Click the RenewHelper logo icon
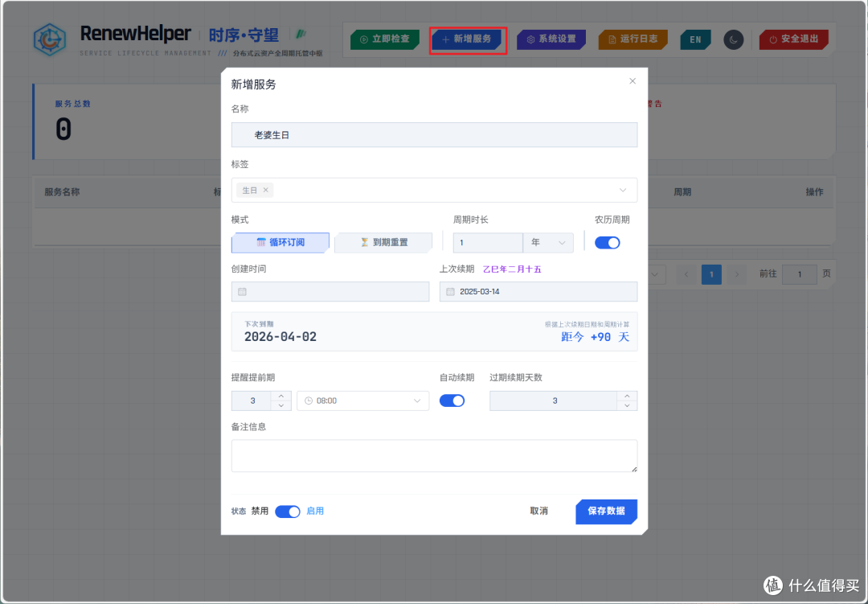This screenshot has width=868, height=604. tap(50, 39)
